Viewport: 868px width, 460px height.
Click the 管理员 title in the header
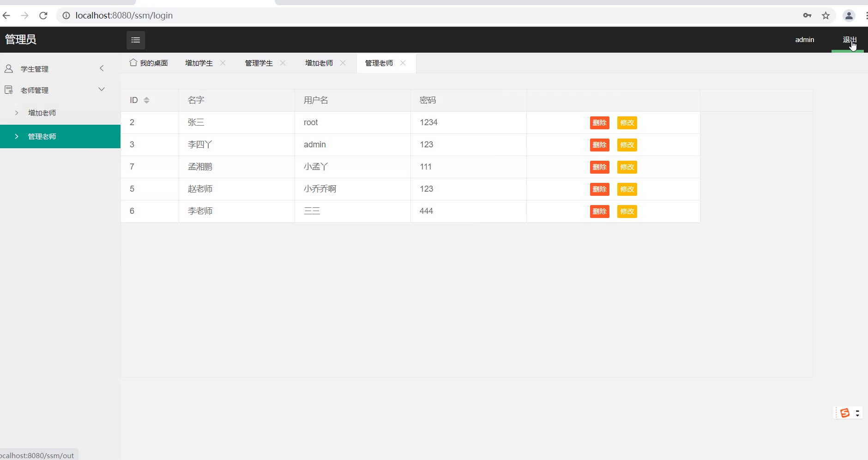click(21, 40)
